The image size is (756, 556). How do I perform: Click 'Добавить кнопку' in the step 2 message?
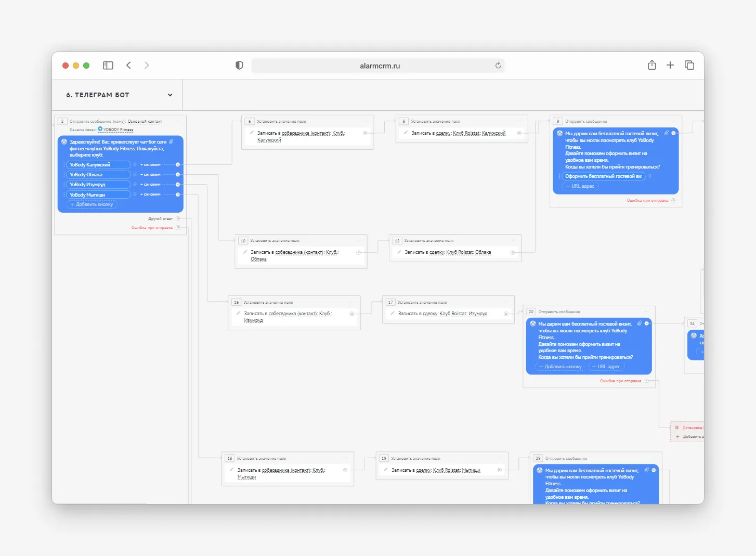(x=92, y=204)
